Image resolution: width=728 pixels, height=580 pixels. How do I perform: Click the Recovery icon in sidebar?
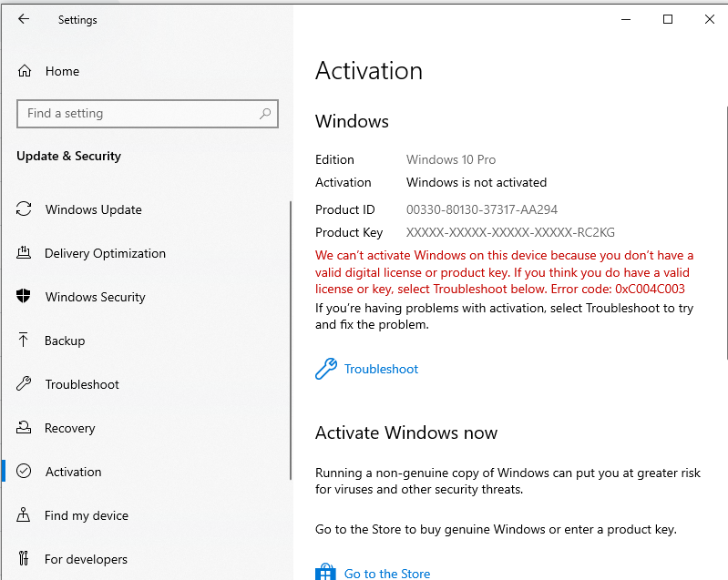[x=24, y=427]
